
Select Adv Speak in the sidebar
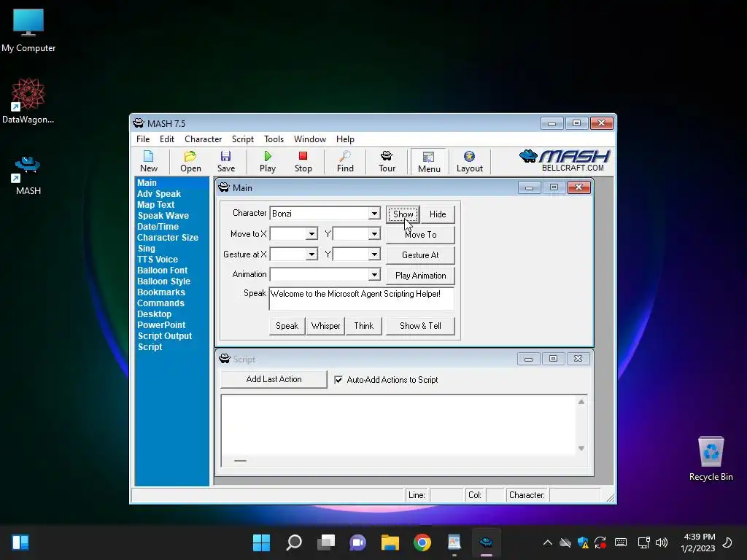[x=158, y=194]
